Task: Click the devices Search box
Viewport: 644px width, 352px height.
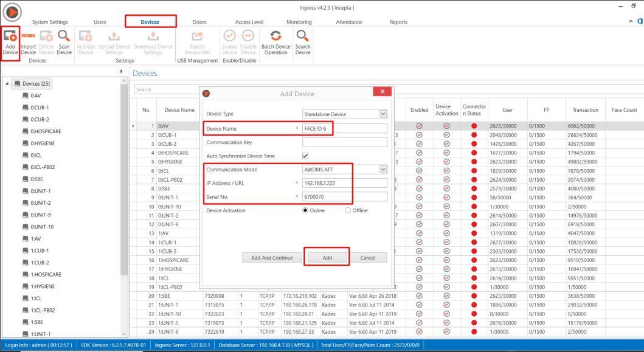Action: (167, 89)
